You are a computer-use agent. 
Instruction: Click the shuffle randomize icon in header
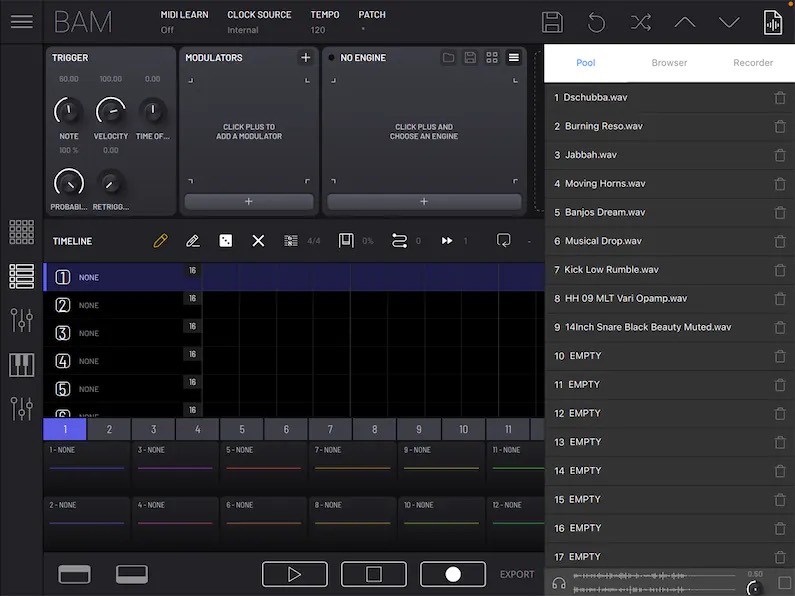pos(640,22)
